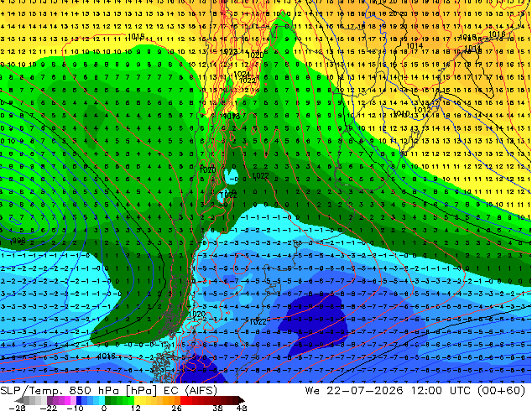Click the '26' legend value
Viewport: 532px width, 411px height.
click(x=176, y=408)
